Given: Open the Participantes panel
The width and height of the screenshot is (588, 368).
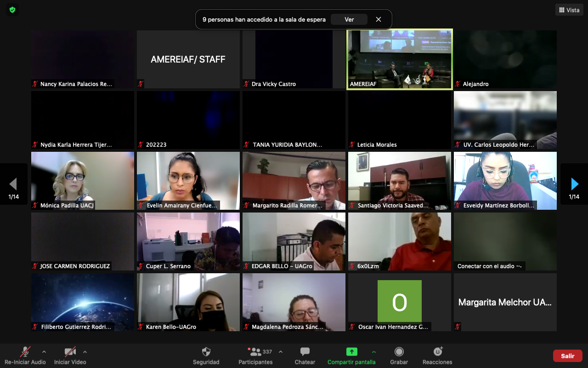Looking at the screenshot, I should pyautogui.click(x=256, y=356).
